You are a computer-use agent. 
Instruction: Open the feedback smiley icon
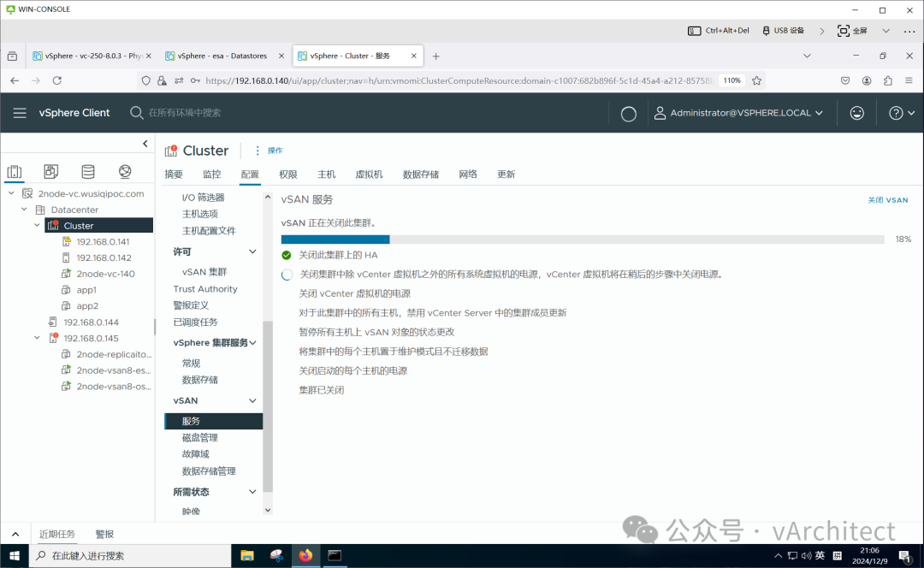(x=856, y=113)
